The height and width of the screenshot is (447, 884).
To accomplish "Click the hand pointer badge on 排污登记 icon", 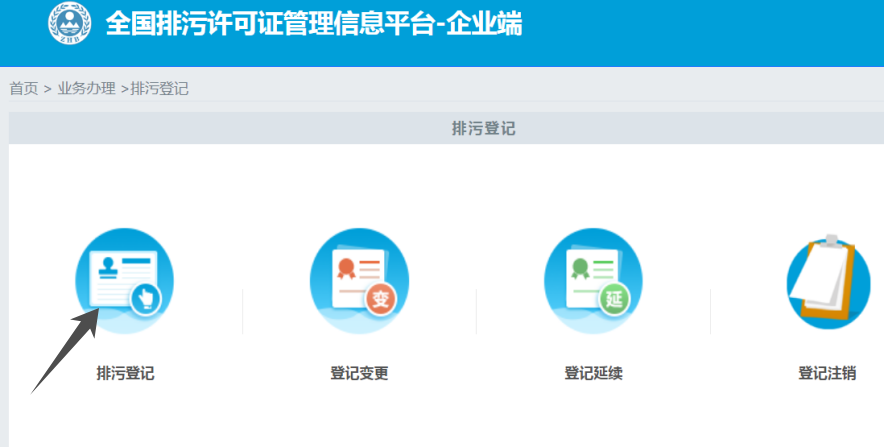I will 145,298.
